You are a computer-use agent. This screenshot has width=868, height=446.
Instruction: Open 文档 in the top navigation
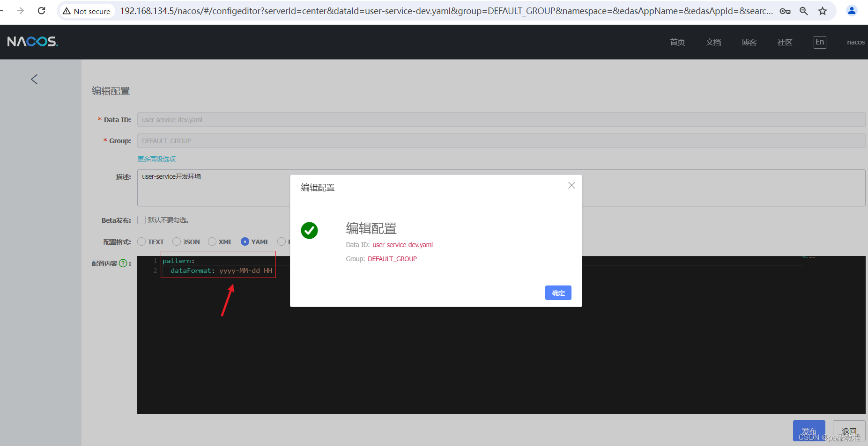pos(713,42)
